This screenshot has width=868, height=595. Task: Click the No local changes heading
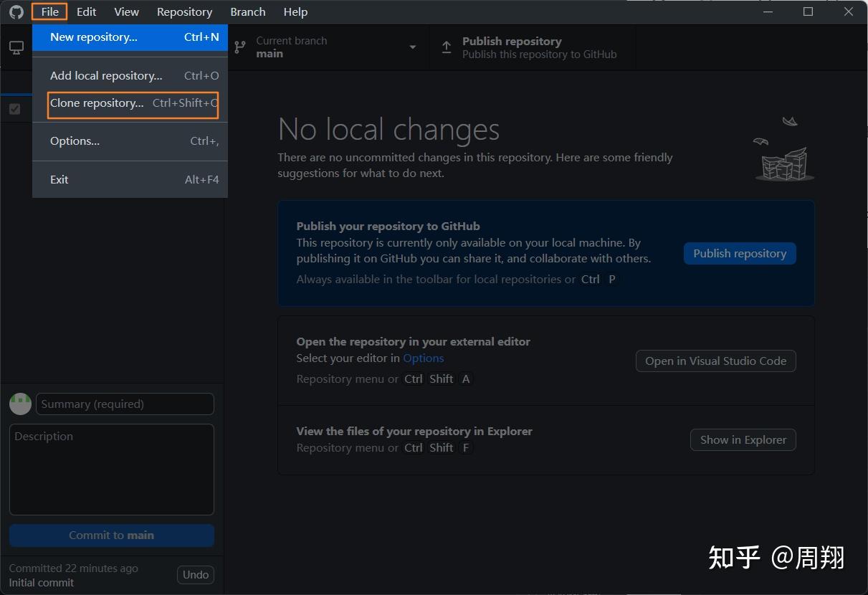(x=388, y=130)
